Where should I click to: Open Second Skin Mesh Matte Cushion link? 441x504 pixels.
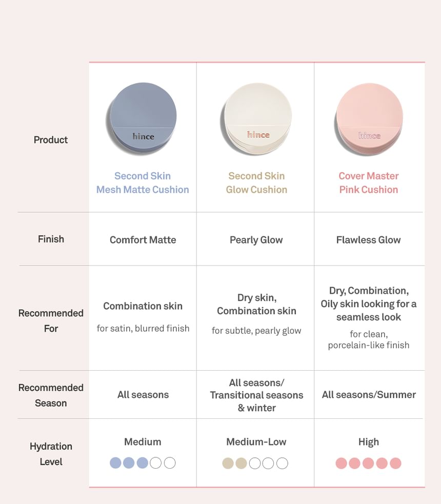(143, 183)
